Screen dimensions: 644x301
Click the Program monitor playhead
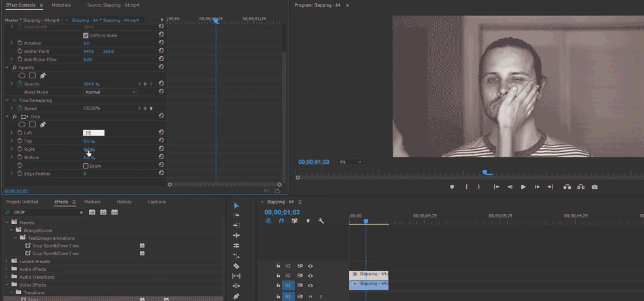pos(484,172)
